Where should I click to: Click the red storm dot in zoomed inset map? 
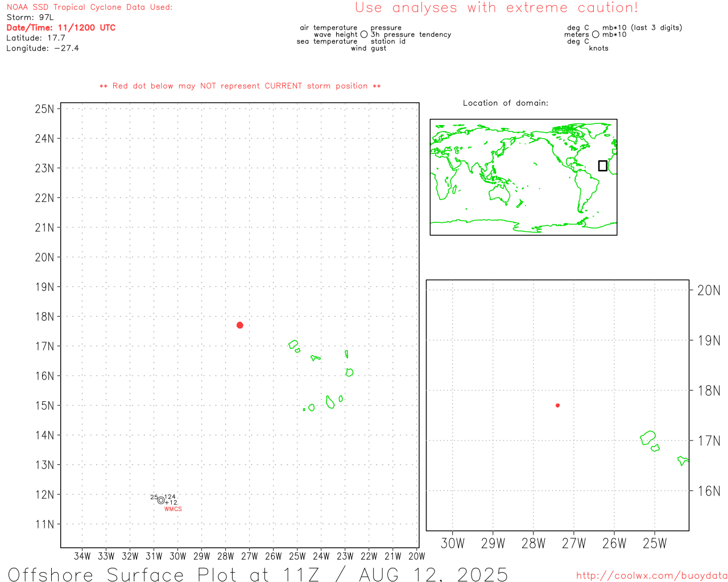coord(558,405)
